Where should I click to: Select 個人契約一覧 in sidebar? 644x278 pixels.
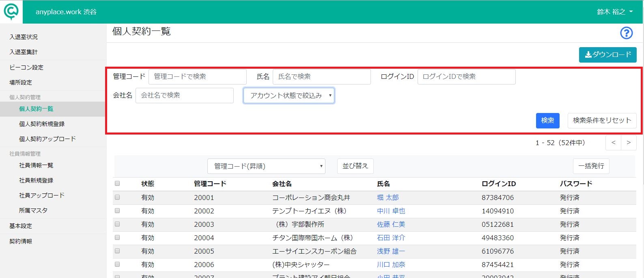pyautogui.click(x=36, y=109)
